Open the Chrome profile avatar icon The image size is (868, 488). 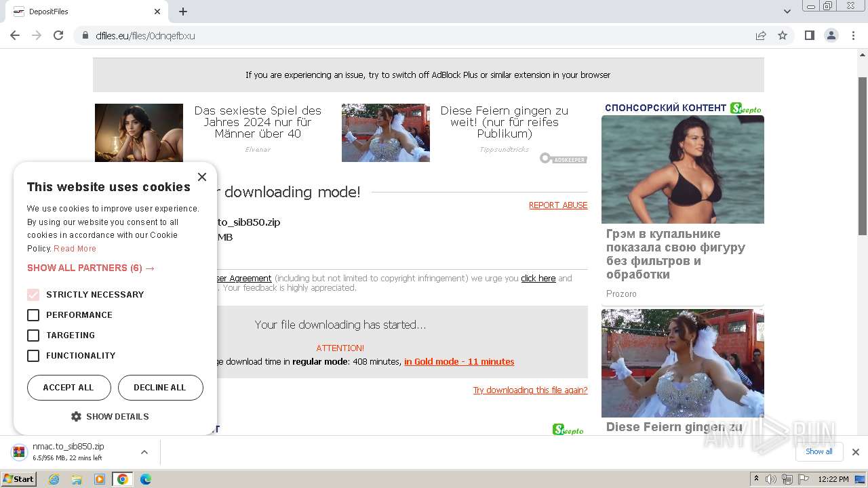[831, 35]
